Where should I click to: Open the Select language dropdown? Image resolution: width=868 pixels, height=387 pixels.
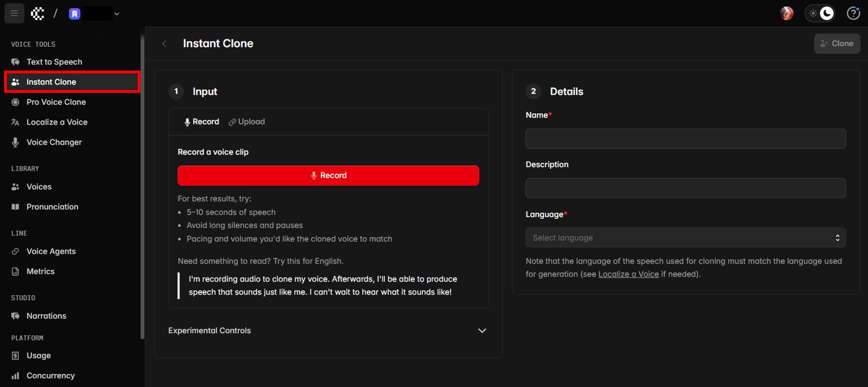[685, 238]
